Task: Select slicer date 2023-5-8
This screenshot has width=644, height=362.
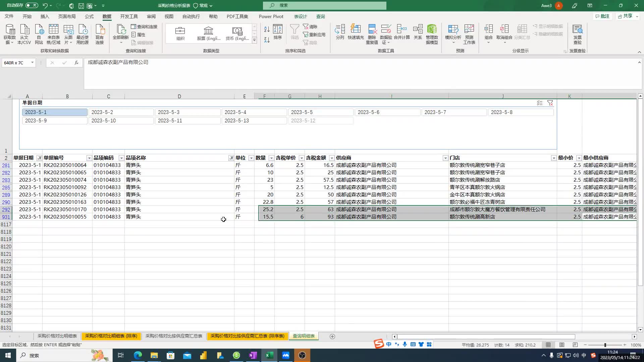Action: [x=521, y=112]
